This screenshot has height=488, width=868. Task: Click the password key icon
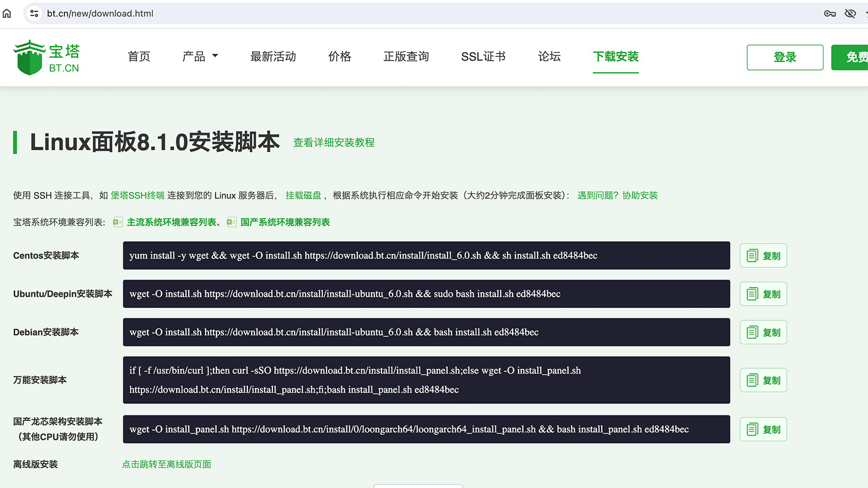coord(829,14)
